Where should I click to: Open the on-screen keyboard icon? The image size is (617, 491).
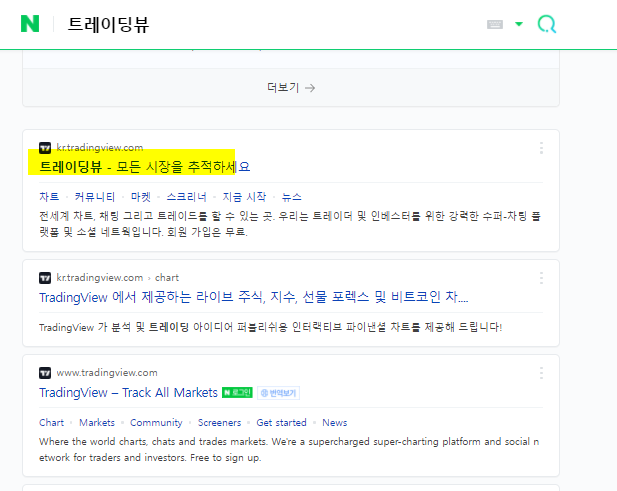(x=495, y=24)
